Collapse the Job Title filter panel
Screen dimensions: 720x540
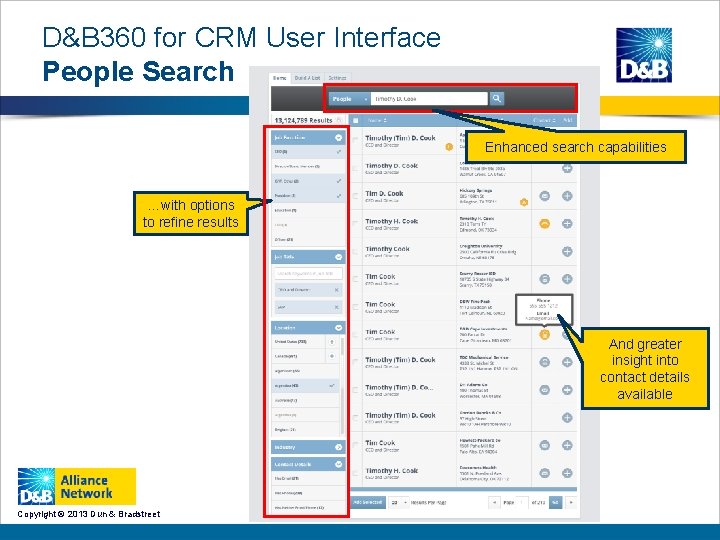338,257
